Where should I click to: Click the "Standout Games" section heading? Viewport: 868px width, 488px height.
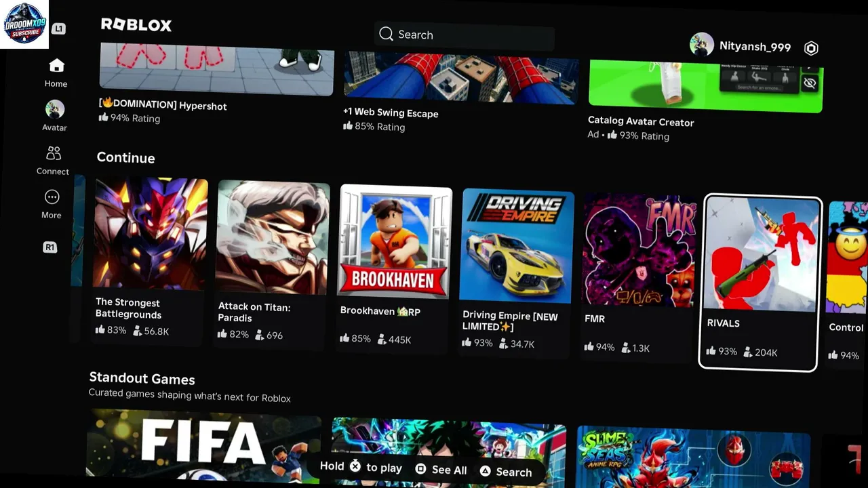[x=142, y=379]
